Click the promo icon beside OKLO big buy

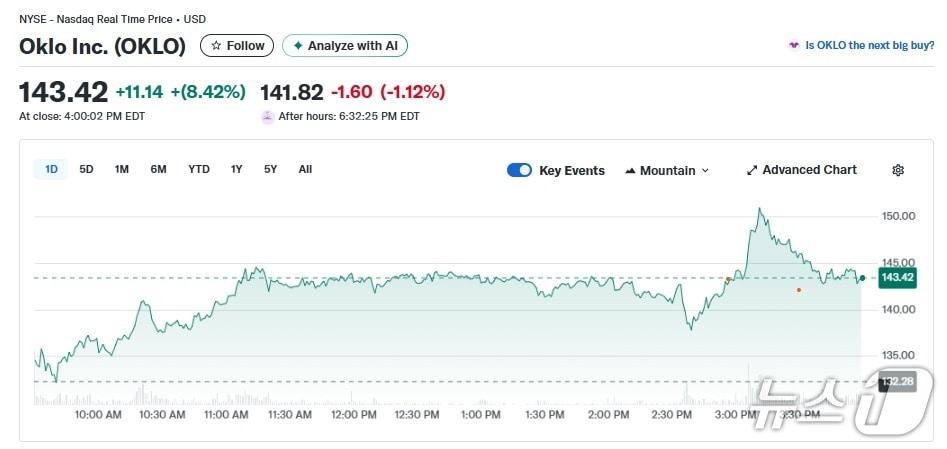(794, 46)
